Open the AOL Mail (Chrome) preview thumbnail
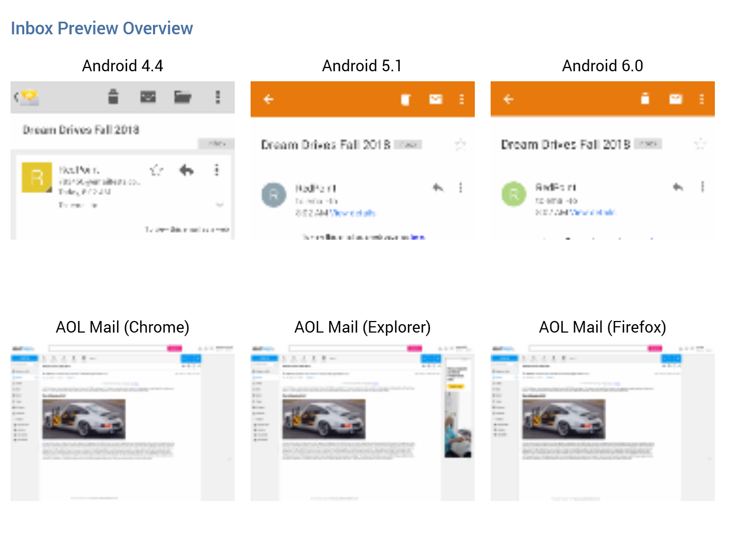Image resolution: width=756 pixels, height=539 pixels. (x=122, y=422)
